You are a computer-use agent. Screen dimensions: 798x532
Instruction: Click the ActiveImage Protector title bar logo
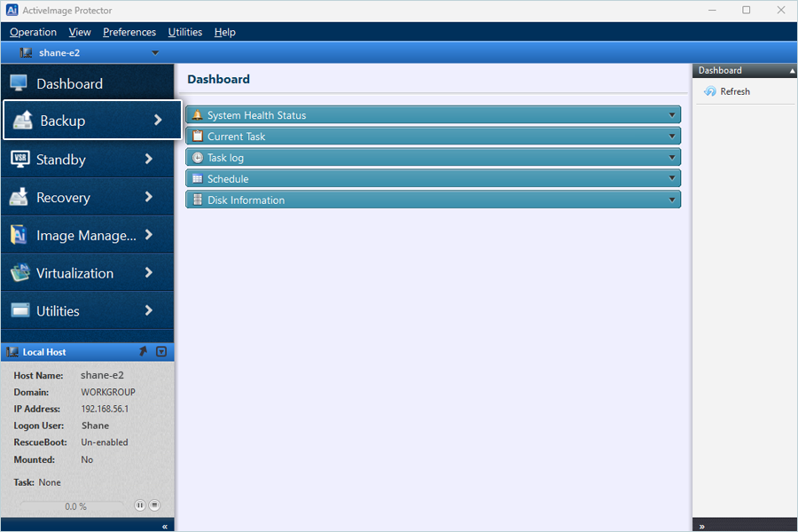[12, 10]
